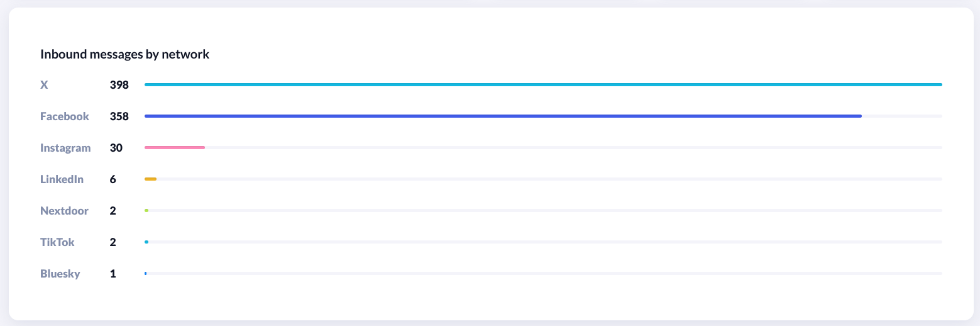Click the Nextdoor count value 2
The image size is (980, 326).
[113, 211]
